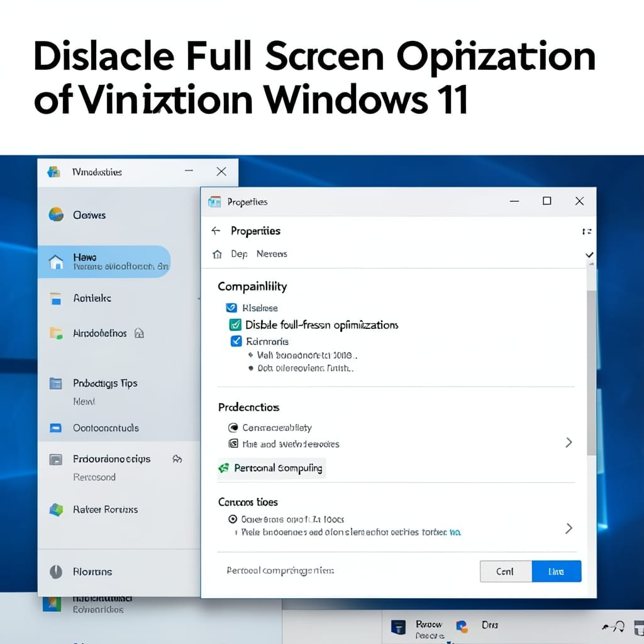Select Aohtialkc in the sidebar
The image size is (644, 644).
pyautogui.click(x=92, y=298)
